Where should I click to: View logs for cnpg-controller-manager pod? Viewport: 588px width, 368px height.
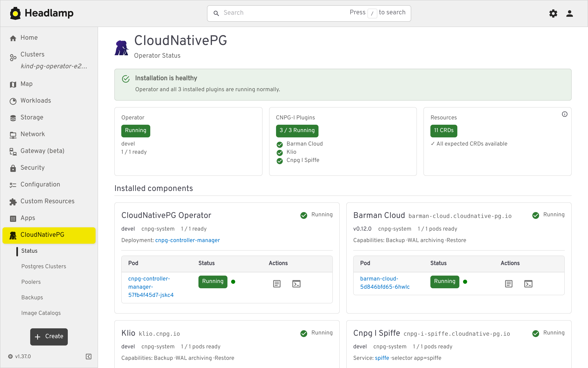tap(277, 284)
